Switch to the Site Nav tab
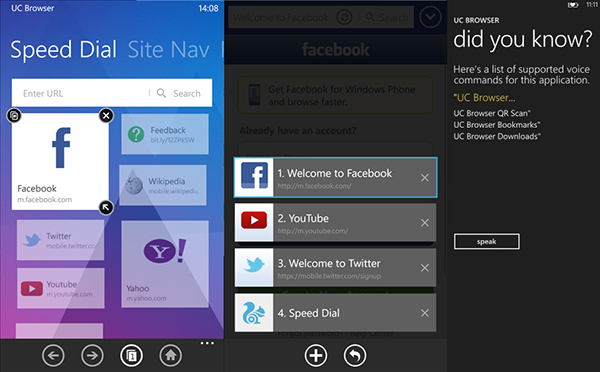The height and width of the screenshot is (372, 600). pos(168,50)
